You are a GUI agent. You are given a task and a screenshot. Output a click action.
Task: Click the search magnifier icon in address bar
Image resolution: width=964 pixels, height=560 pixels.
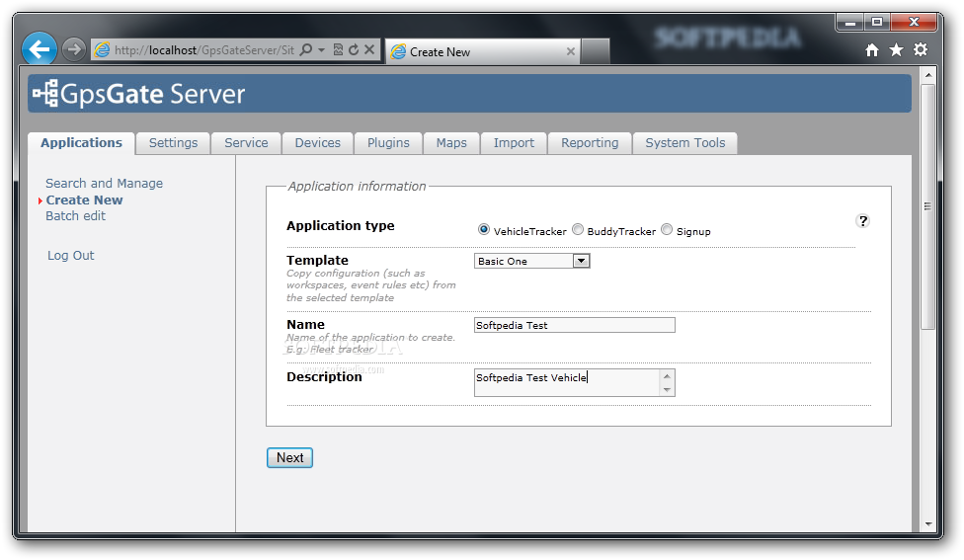(306, 49)
